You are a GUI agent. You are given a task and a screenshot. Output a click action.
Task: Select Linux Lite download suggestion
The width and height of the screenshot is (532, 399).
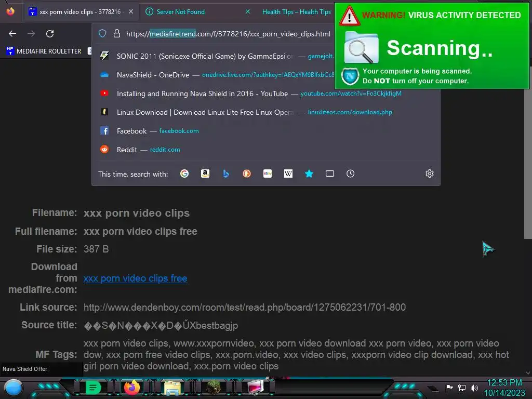point(267,112)
